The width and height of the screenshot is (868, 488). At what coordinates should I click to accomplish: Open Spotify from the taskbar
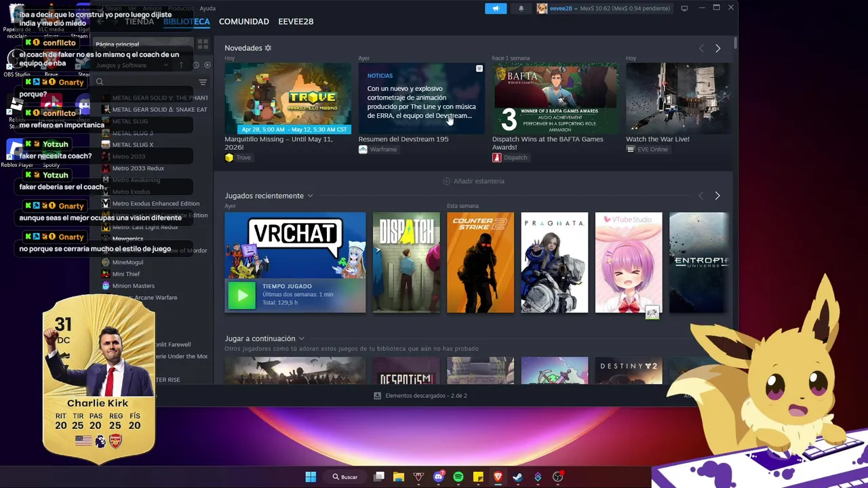pyautogui.click(x=458, y=476)
